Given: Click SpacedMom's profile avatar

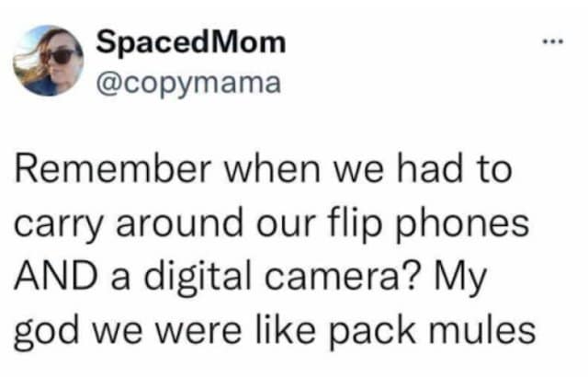Looking at the screenshot, I should coord(49,61).
